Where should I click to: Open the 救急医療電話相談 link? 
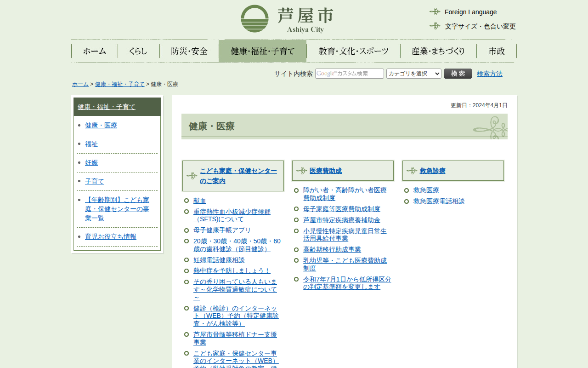(x=439, y=201)
